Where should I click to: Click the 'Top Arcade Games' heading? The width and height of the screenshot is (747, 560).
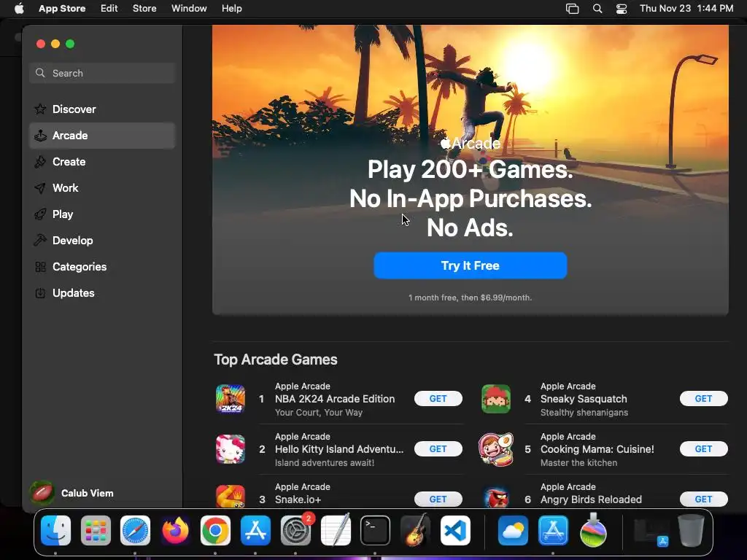pos(276,359)
